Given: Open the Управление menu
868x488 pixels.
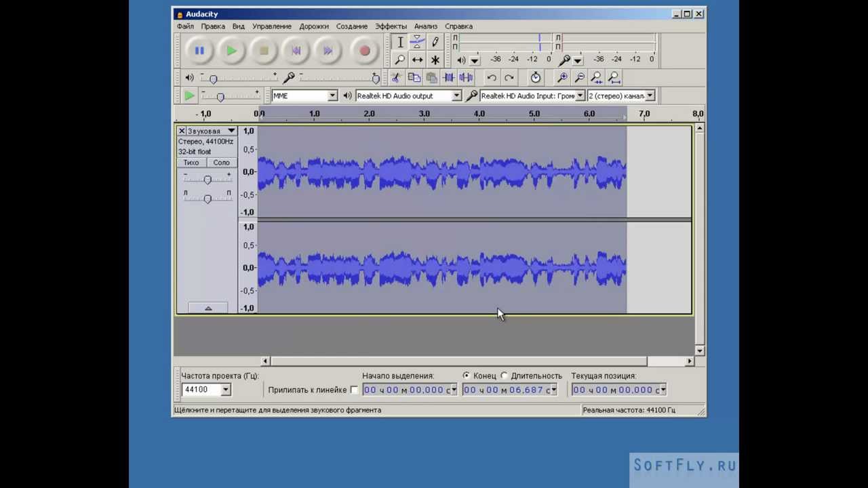Looking at the screenshot, I should tap(272, 26).
